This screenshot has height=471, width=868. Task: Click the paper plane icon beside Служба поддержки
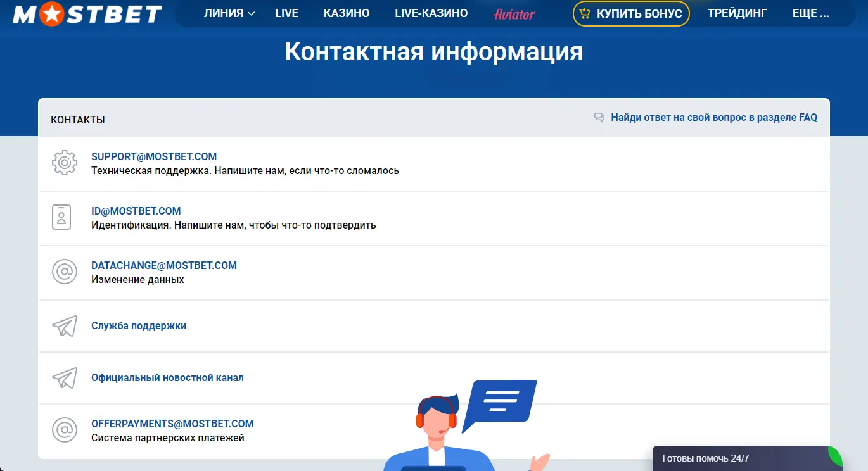pos(65,325)
